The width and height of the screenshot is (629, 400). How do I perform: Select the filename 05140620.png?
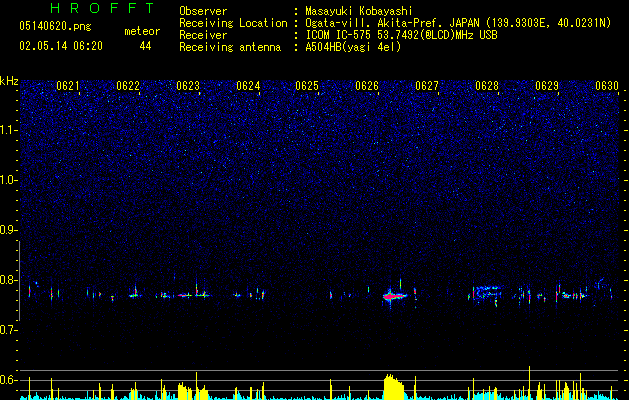pyautogui.click(x=55, y=26)
